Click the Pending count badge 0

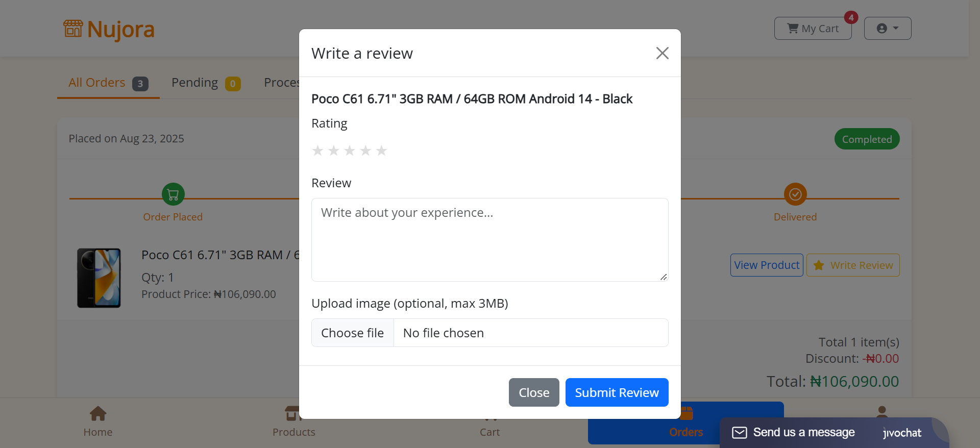pos(233,84)
